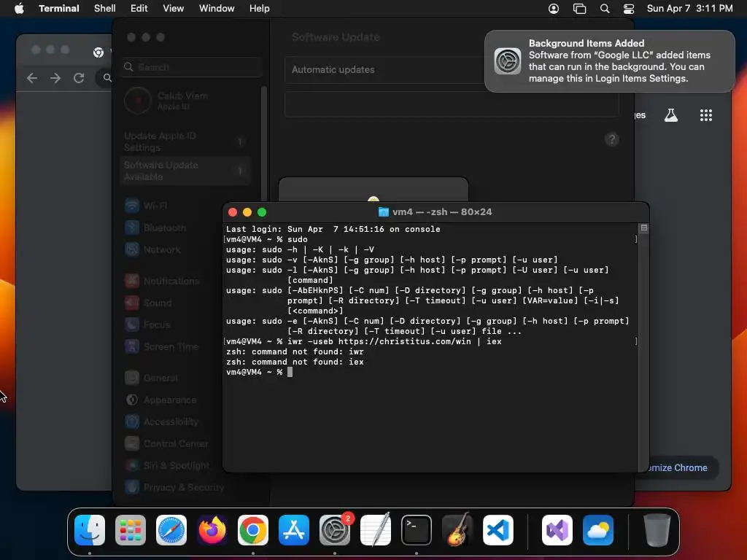747x560 pixels.
Task: Click the help question mark in Software Update
Action: 612,139
